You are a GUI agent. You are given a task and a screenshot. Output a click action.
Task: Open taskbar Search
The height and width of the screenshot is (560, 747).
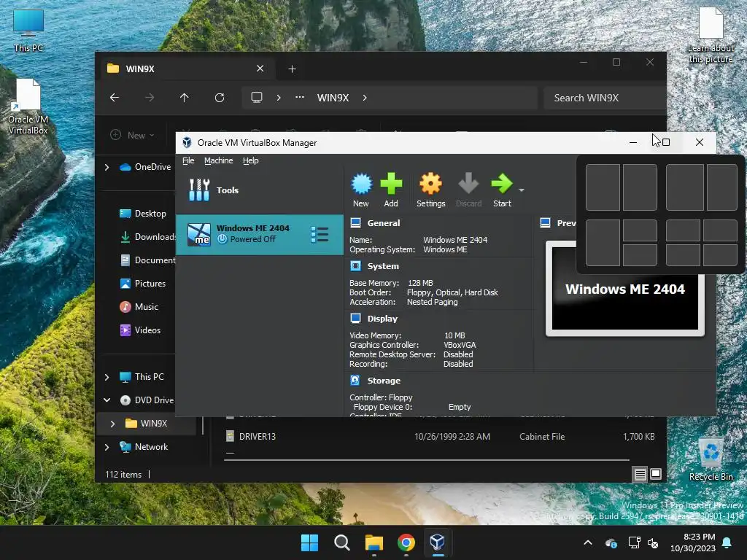pyautogui.click(x=341, y=542)
